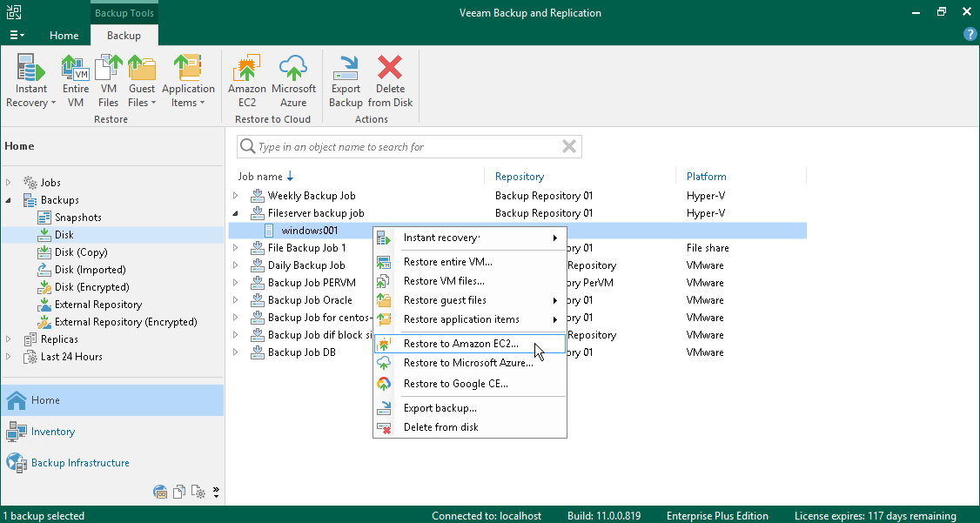Select the Entire VM restore icon
The width and height of the screenshot is (980, 523).
75,78
